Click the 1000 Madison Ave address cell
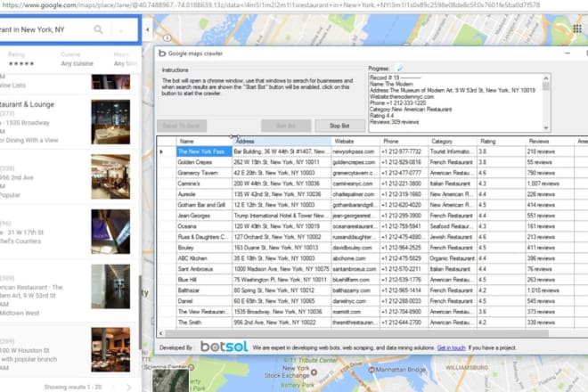Screen dimensions: 588x392 click(282, 269)
